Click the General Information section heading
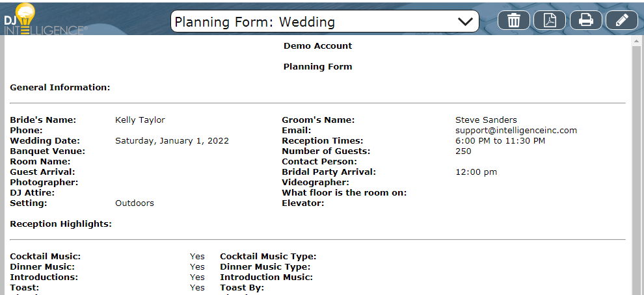This screenshot has height=295, width=644. tap(60, 88)
